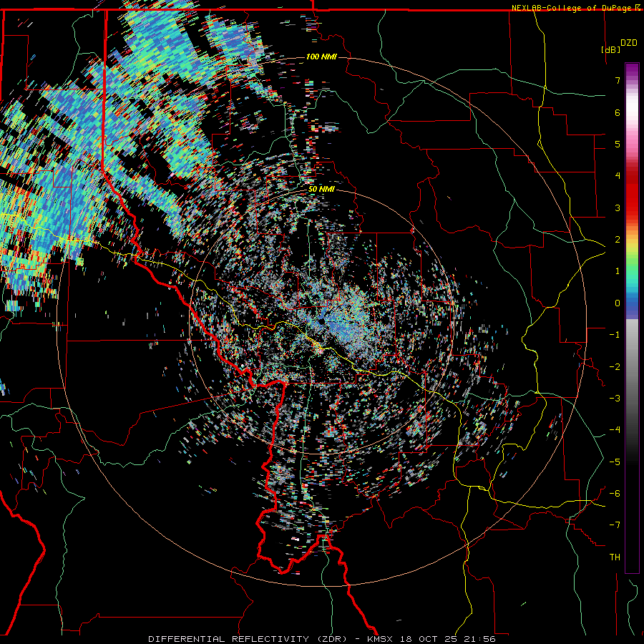The height and width of the screenshot is (644, 644).
Task: Click the 100 NMI range ring label
Action: [321, 57]
